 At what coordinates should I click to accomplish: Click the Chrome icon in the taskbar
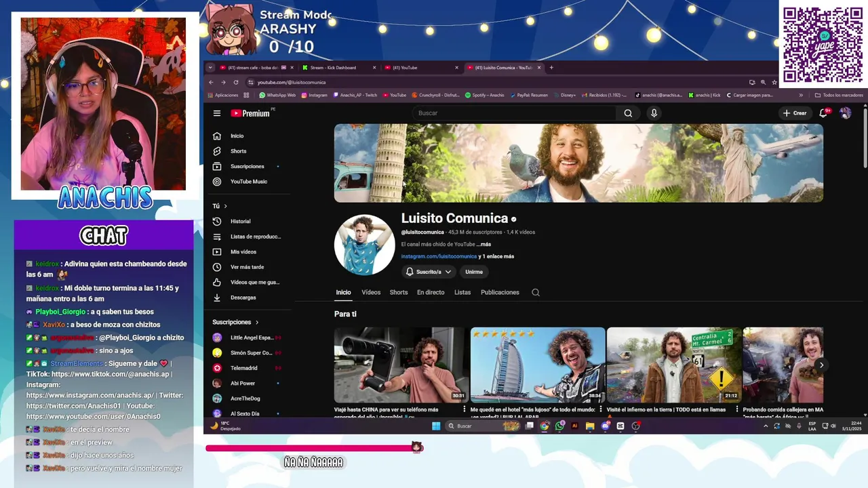pos(545,426)
